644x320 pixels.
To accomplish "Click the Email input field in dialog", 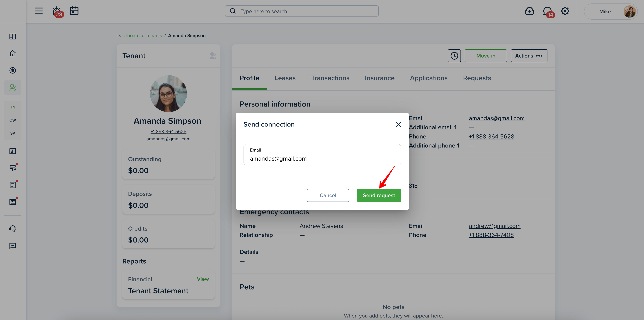I will 322,154.
